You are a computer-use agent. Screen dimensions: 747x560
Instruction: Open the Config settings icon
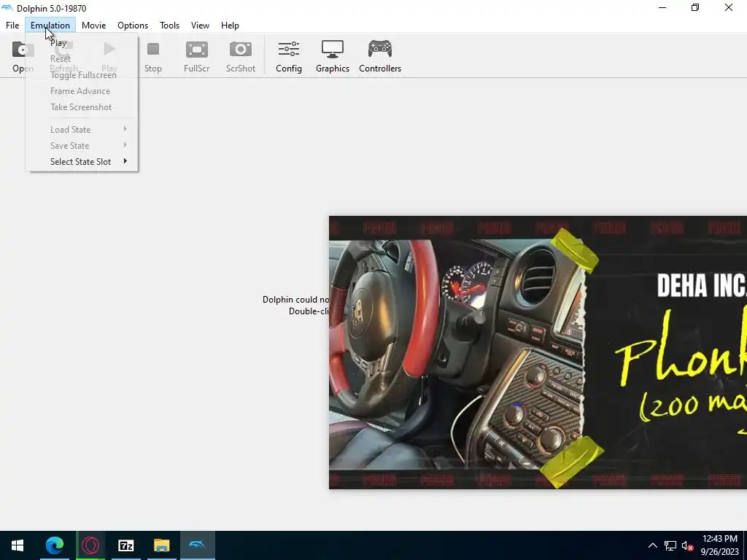point(289,56)
